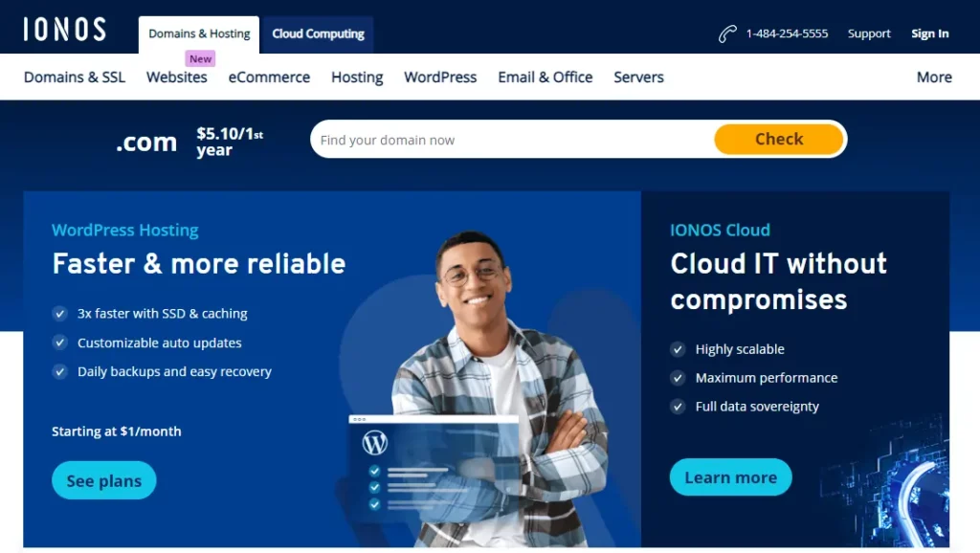Expand the More navigation menu
The width and height of the screenshot is (980, 553).
(934, 77)
